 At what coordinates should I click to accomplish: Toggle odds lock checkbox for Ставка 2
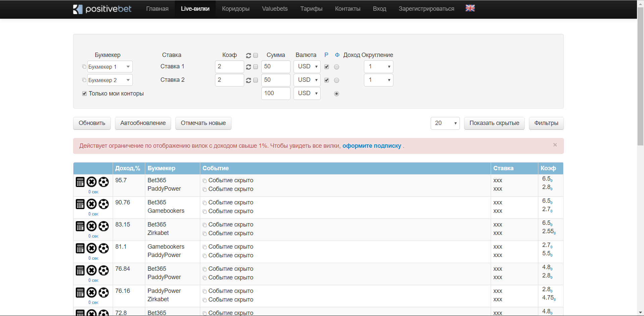256,80
